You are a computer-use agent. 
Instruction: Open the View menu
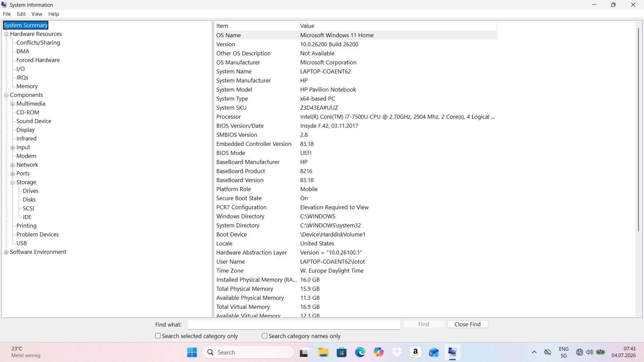37,14
